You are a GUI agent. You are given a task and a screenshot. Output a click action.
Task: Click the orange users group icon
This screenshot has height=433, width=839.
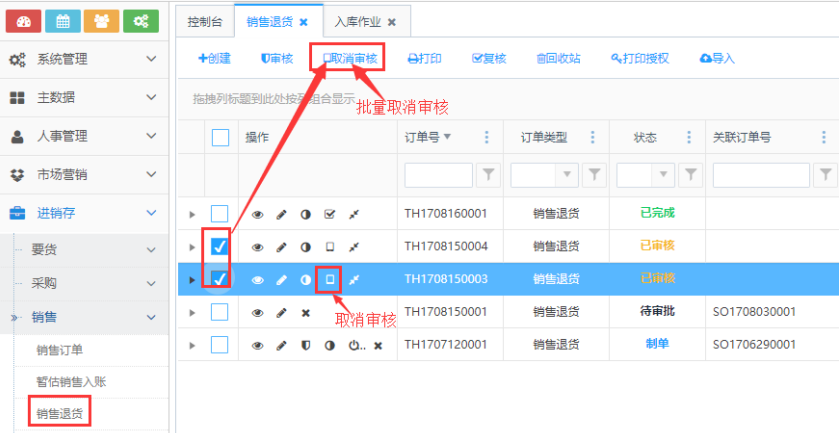(x=101, y=20)
